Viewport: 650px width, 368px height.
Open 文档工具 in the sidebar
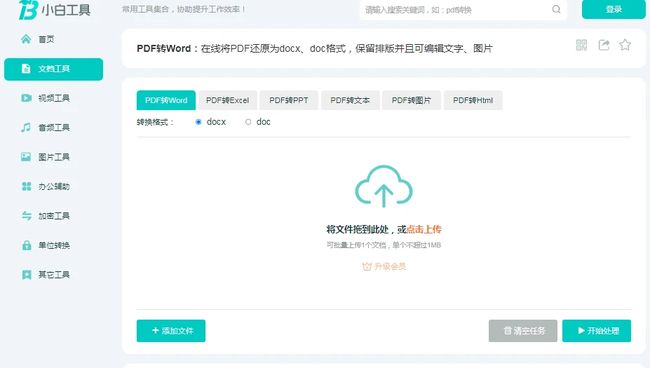click(x=53, y=69)
